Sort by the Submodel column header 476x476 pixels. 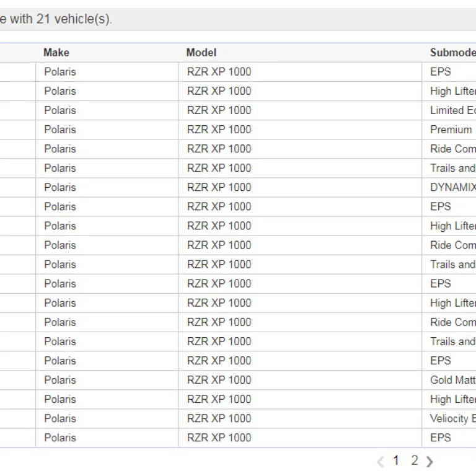[453, 53]
